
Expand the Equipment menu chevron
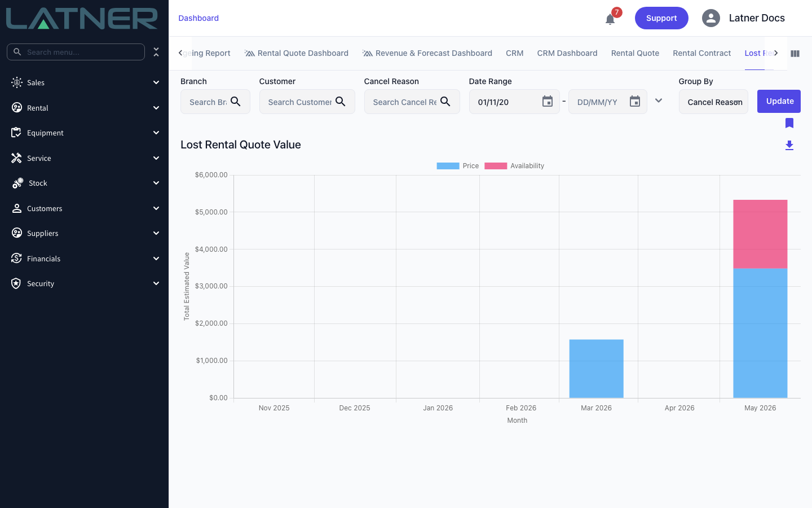156,133
